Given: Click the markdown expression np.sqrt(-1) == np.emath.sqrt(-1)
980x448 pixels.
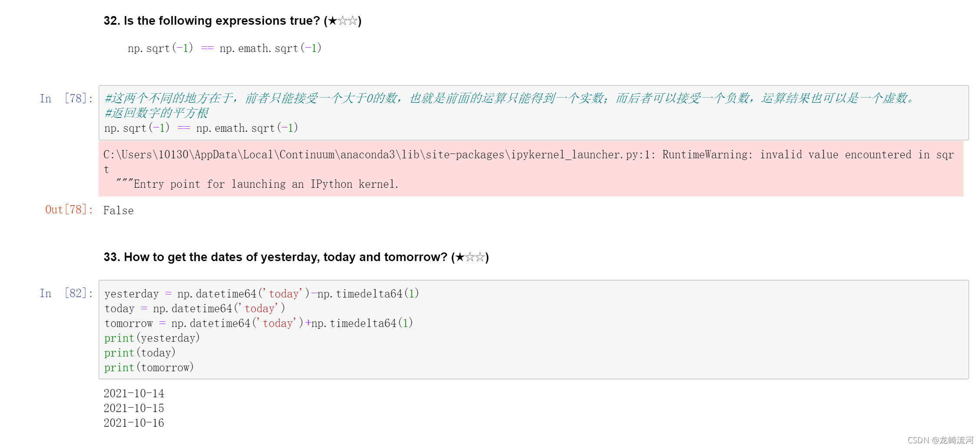Looking at the screenshot, I should [224, 48].
